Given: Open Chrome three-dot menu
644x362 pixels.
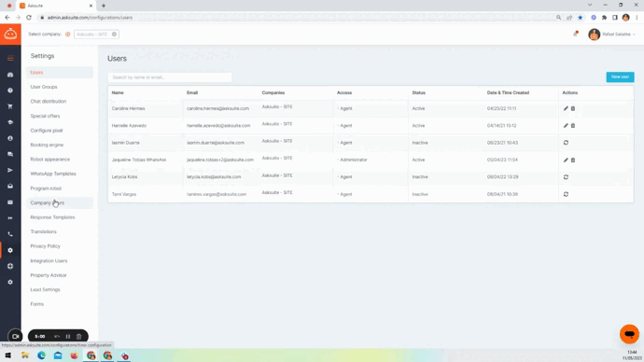Looking at the screenshot, I should click(x=637, y=18).
